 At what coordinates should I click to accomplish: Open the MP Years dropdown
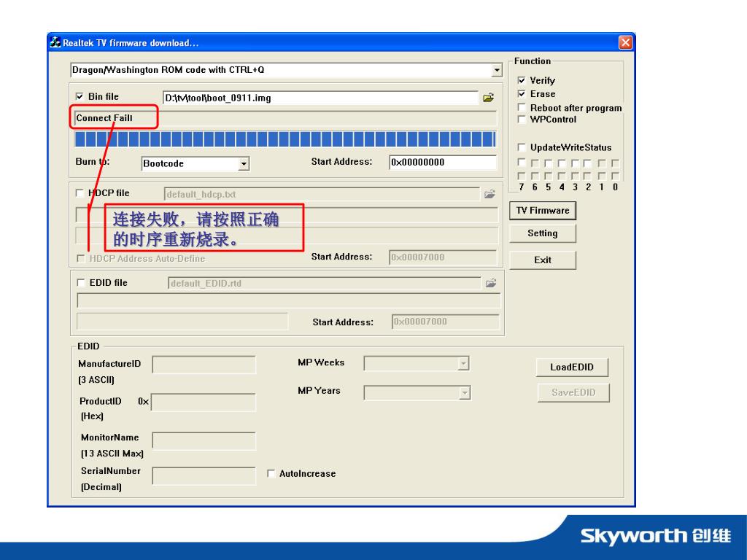tap(465, 393)
